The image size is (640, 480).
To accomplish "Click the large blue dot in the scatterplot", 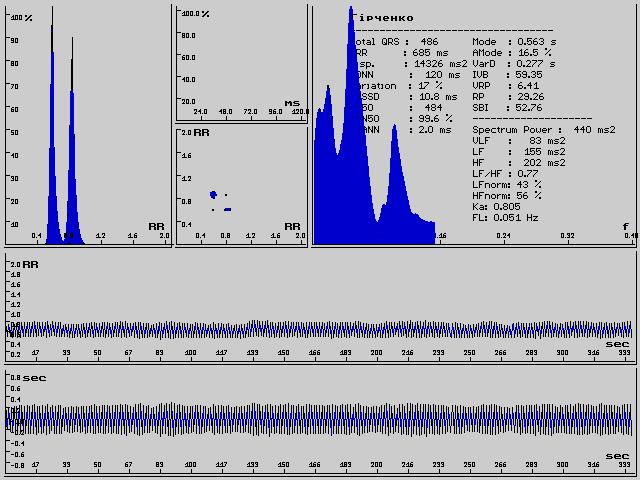I will [213, 194].
